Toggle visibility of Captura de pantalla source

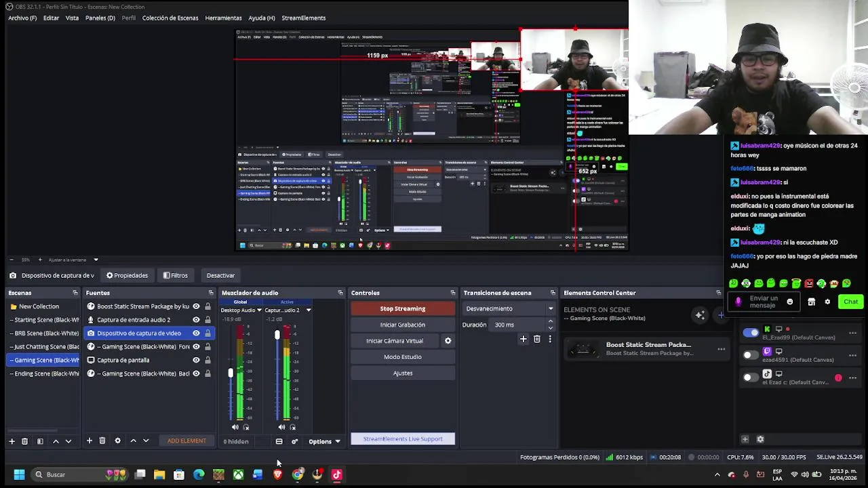[196, 360]
